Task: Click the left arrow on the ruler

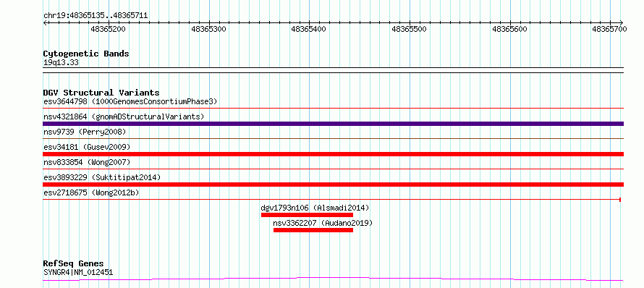Action: 45,22
